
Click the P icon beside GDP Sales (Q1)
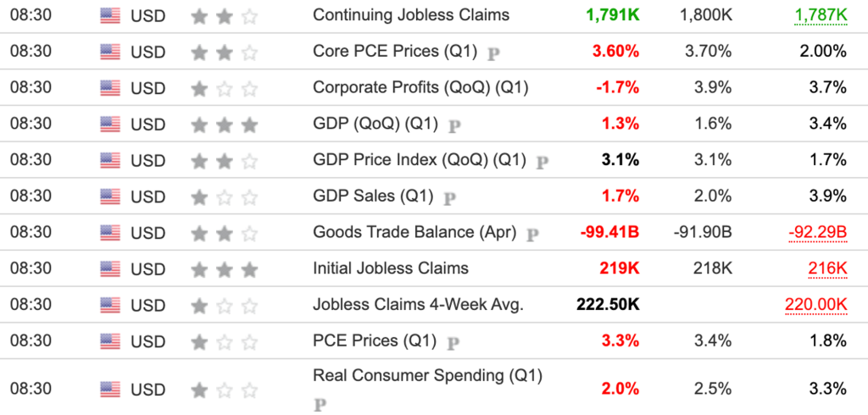(x=450, y=197)
